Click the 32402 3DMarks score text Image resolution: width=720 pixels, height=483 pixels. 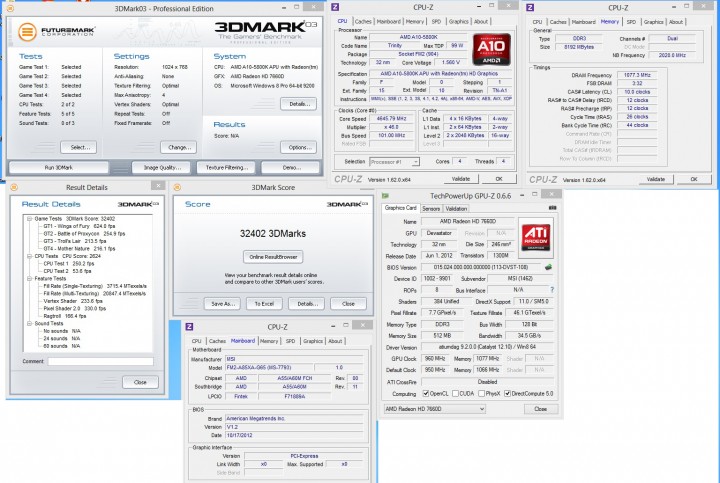point(273,234)
